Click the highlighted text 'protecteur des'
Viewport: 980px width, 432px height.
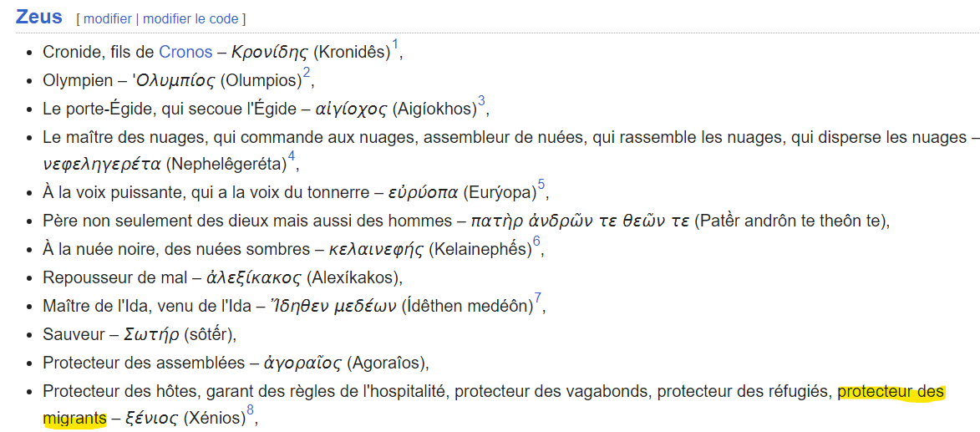pos(891,392)
